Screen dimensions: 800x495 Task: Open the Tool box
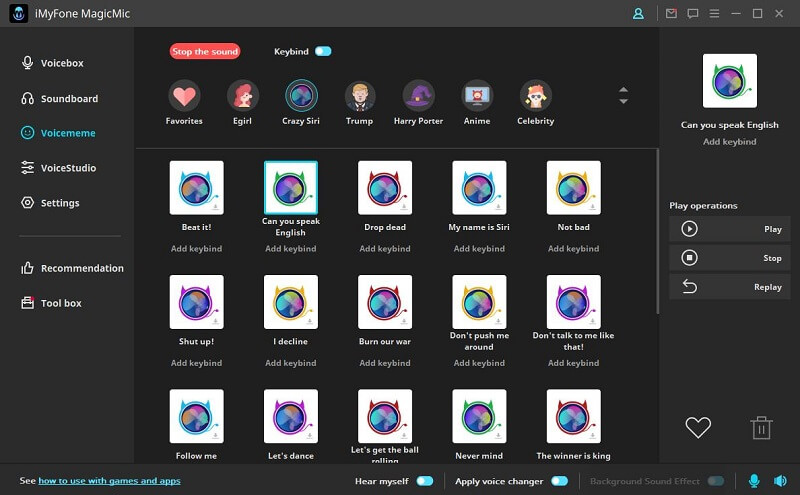click(51, 303)
